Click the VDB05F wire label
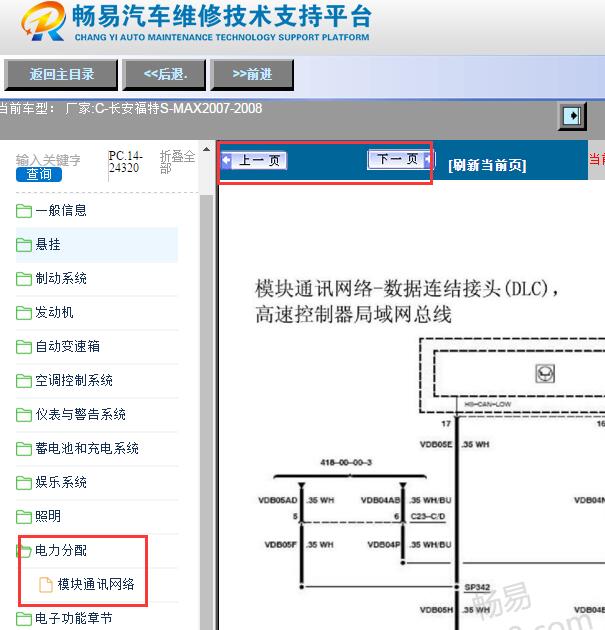The height and width of the screenshot is (630, 605). point(280,545)
